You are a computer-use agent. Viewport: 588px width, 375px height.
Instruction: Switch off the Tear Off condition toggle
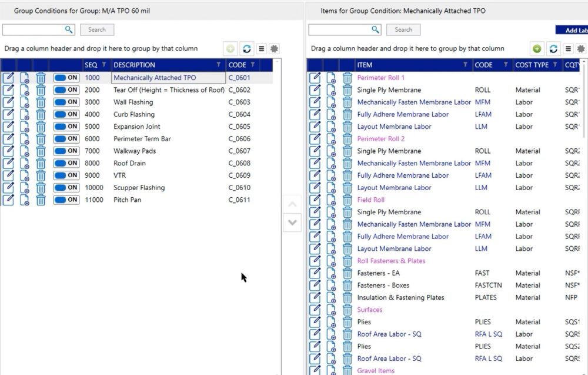[x=66, y=89]
